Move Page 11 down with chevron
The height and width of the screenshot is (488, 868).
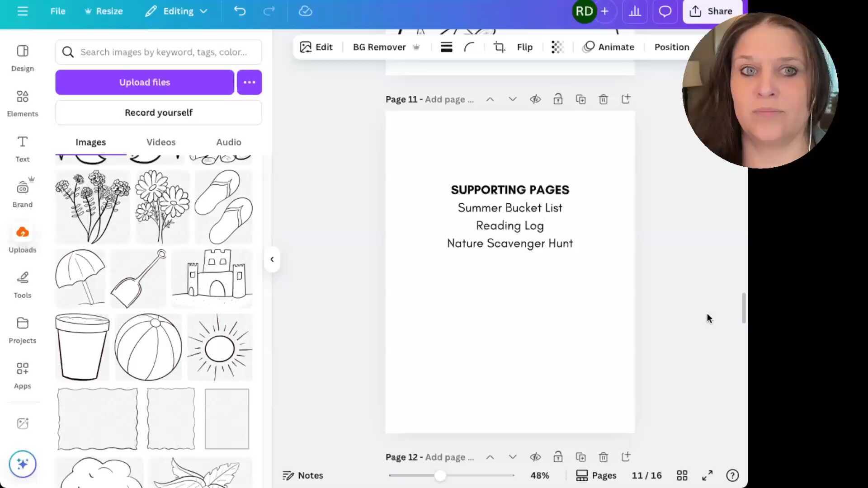pyautogui.click(x=512, y=99)
